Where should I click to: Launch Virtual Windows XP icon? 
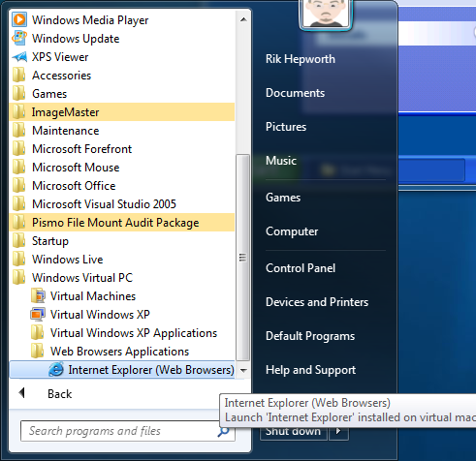[38, 314]
